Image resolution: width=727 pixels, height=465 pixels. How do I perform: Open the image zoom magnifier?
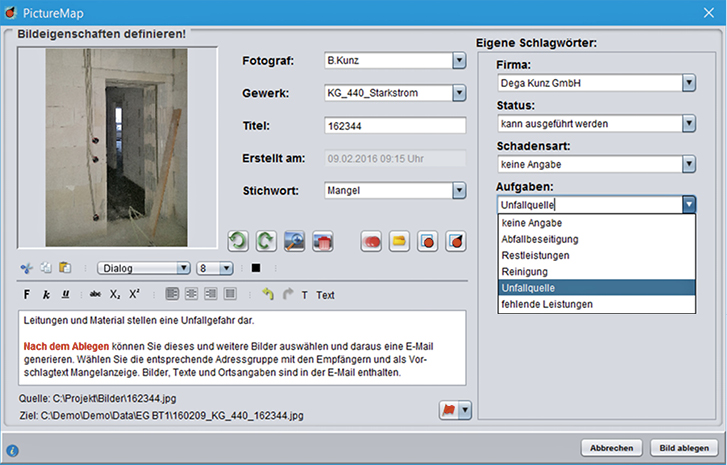294,241
